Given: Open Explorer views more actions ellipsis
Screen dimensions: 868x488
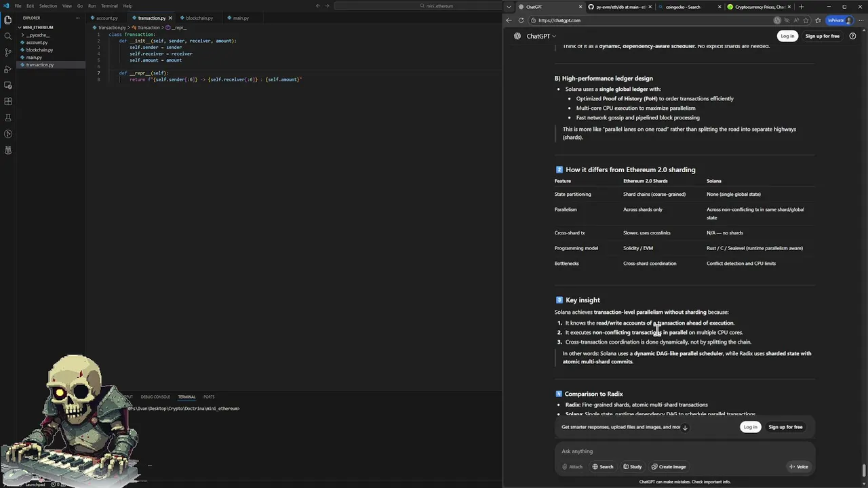Looking at the screenshot, I should tap(79, 18).
